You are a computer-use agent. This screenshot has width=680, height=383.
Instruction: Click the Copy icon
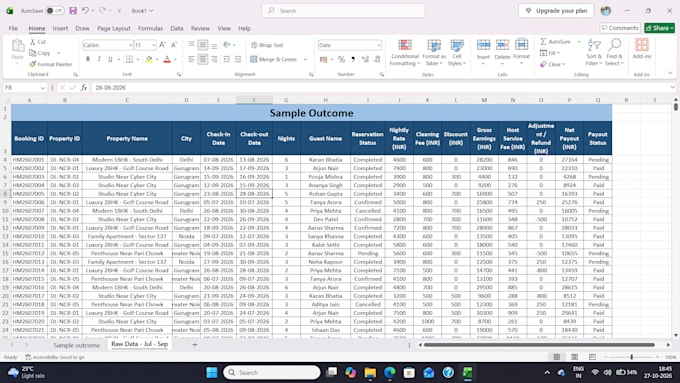[33, 53]
